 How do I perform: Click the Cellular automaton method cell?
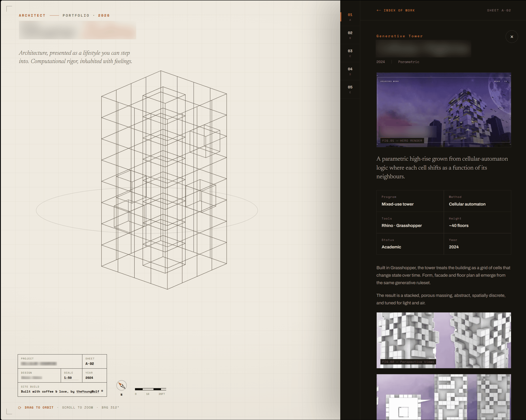click(x=477, y=201)
